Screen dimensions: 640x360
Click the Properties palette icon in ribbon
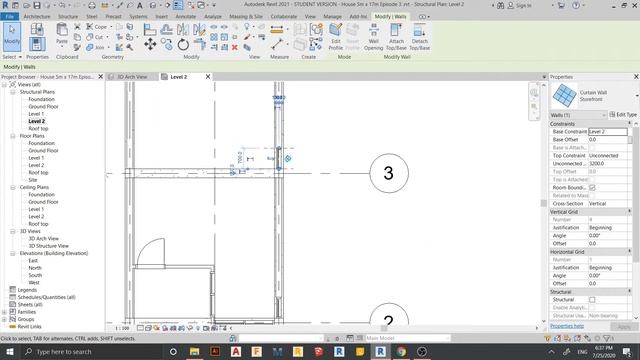[x=37, y=44]
